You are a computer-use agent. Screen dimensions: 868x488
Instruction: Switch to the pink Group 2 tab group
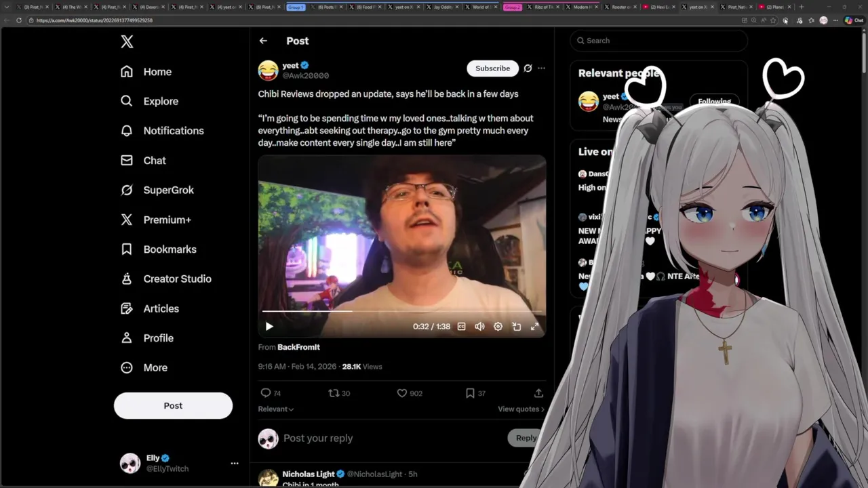[x=512, y=7]
